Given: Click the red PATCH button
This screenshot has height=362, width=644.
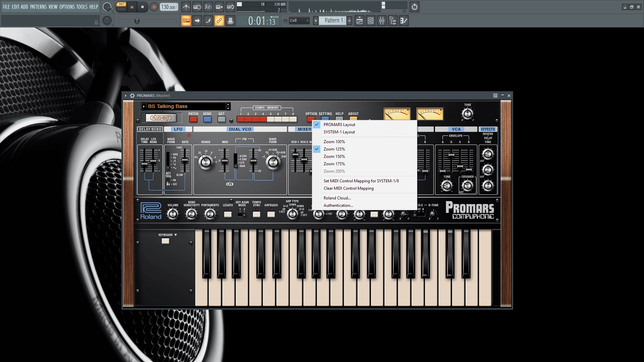Looking at the screenshot, I should tap(193, 119).
